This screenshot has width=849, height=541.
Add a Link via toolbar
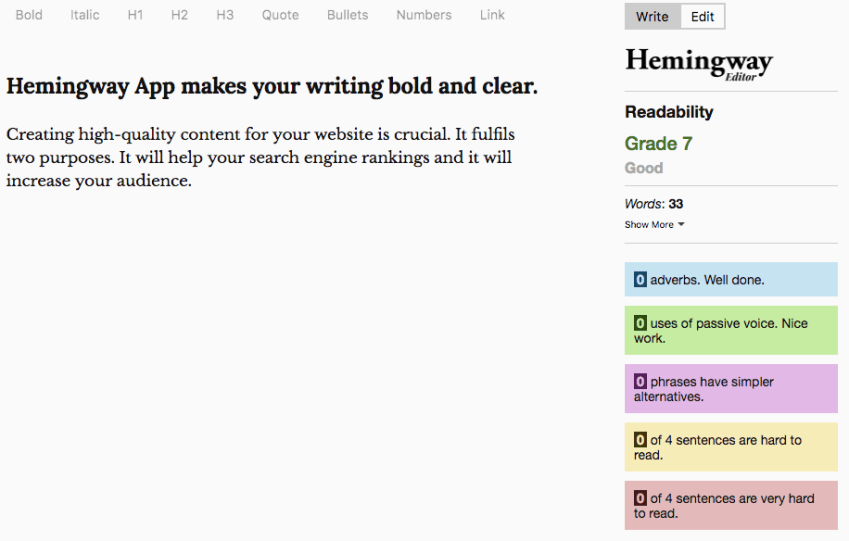coord(492,15)
